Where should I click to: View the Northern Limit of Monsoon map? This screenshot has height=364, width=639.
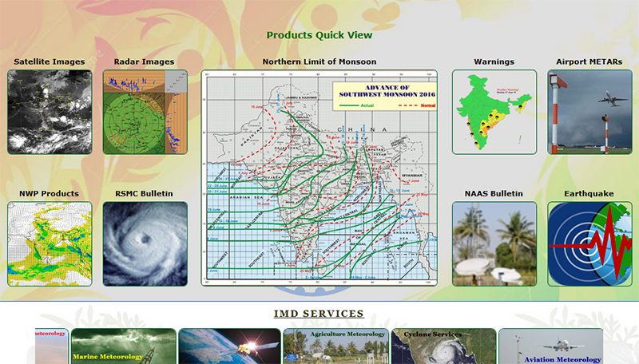tap(319, 177)
